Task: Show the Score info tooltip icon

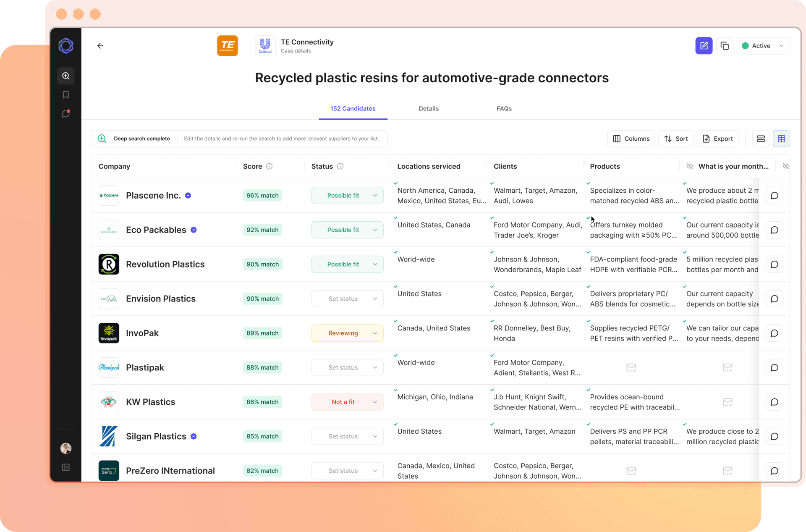Action: [270, 166]
